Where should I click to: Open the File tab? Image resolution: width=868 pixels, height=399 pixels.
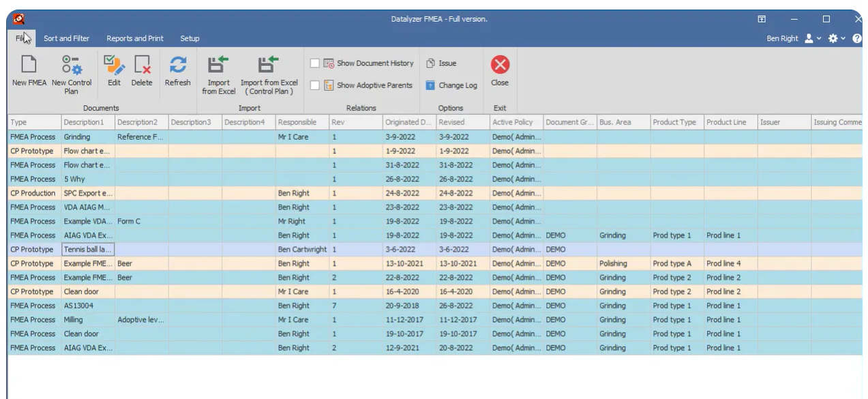[22, 38]
